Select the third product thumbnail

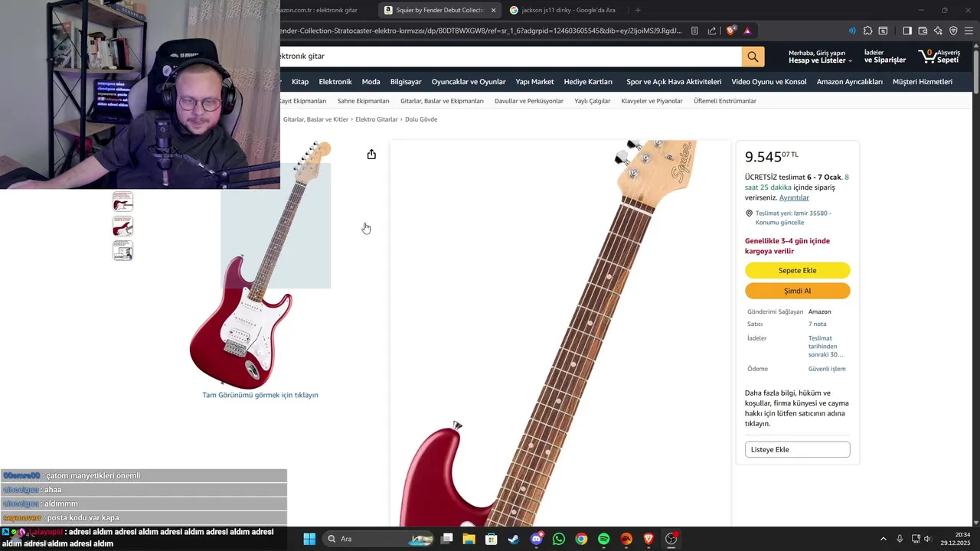point(122,251)
